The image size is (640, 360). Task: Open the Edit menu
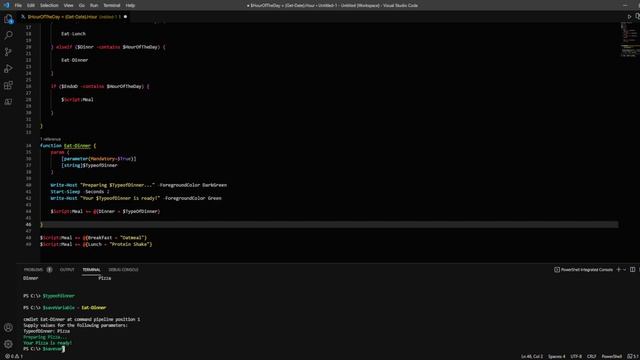coord(31,5)
